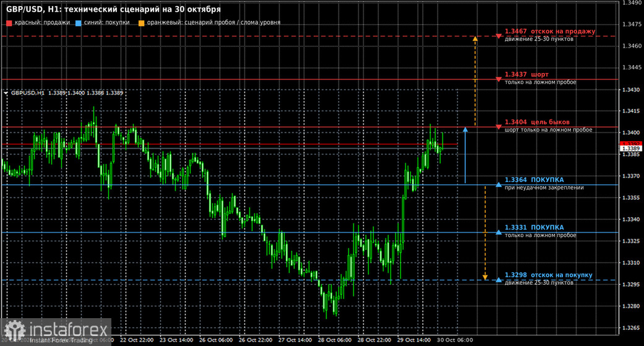Click the 1.3295 price axis value

[632, 284]
